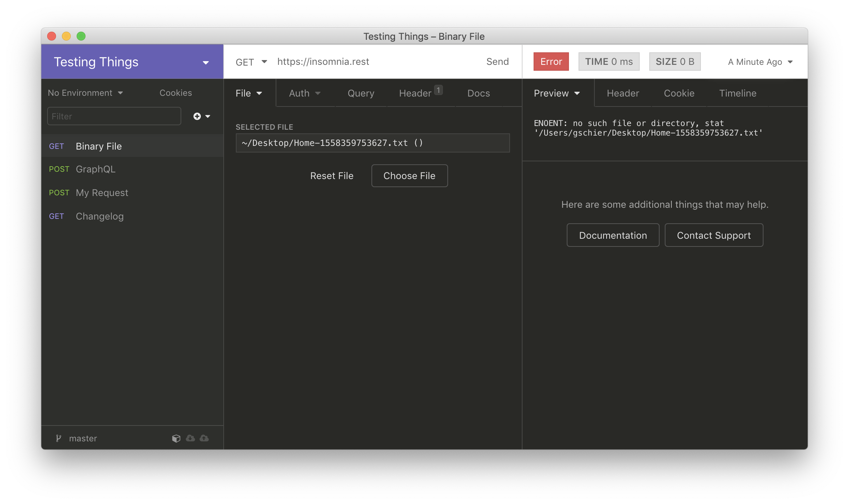The image size is (849, 504).
Task: Open the Testing Things workspace dropdown
Action: (206, 62)
